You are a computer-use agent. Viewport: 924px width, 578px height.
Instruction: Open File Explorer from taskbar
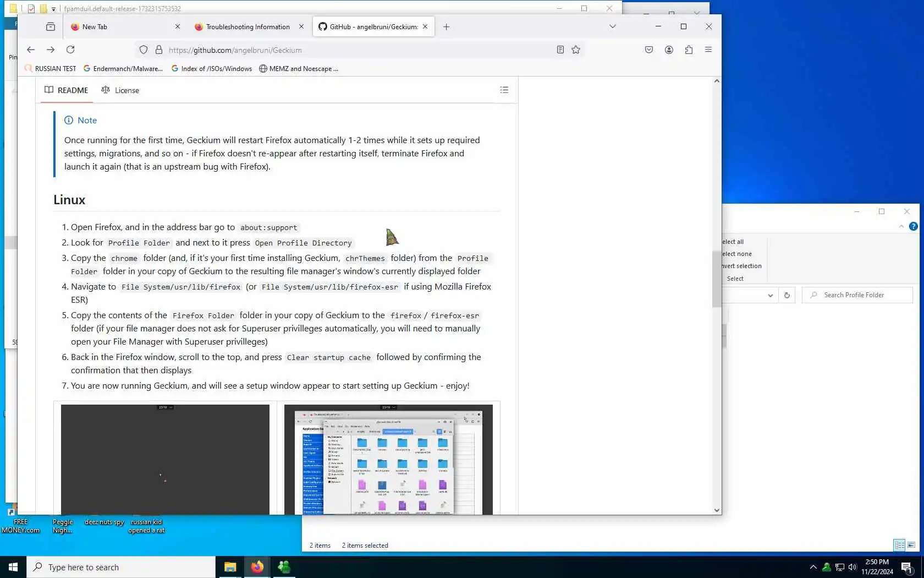tap(230, 567)
